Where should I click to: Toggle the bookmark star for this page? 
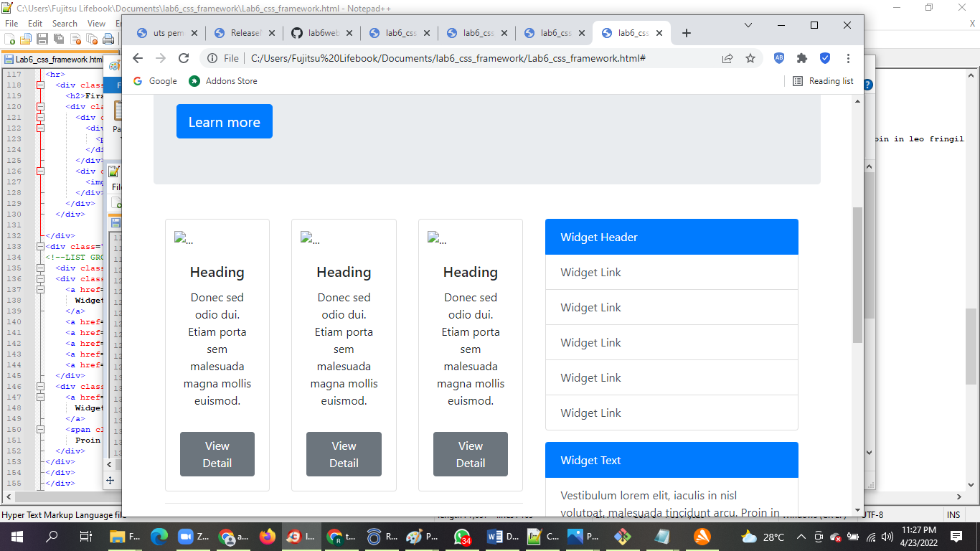pyautogui.click(x=750, y=58)
